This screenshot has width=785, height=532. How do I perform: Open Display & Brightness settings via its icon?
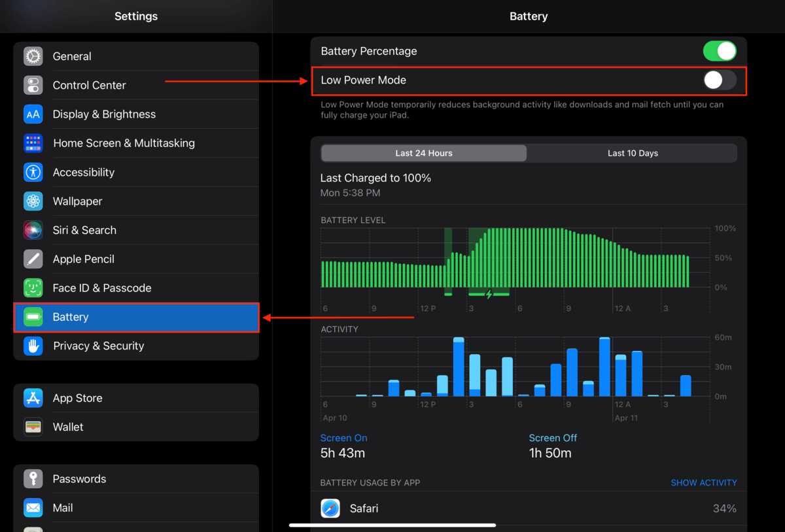(x=33, y=114)
